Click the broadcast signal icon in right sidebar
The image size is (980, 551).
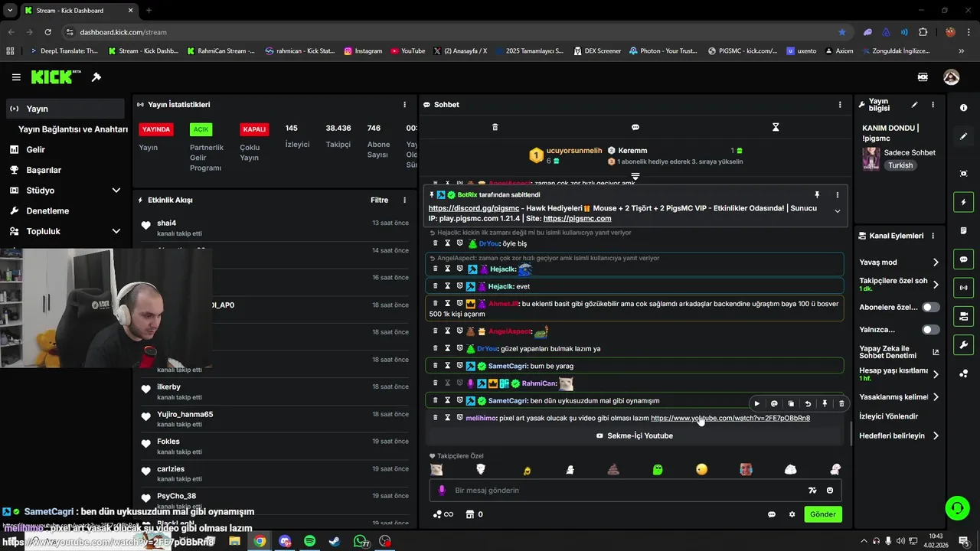pos(963,288)
